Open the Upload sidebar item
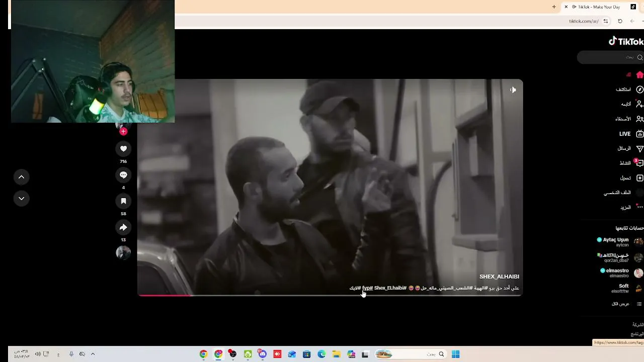 point(631,178)
